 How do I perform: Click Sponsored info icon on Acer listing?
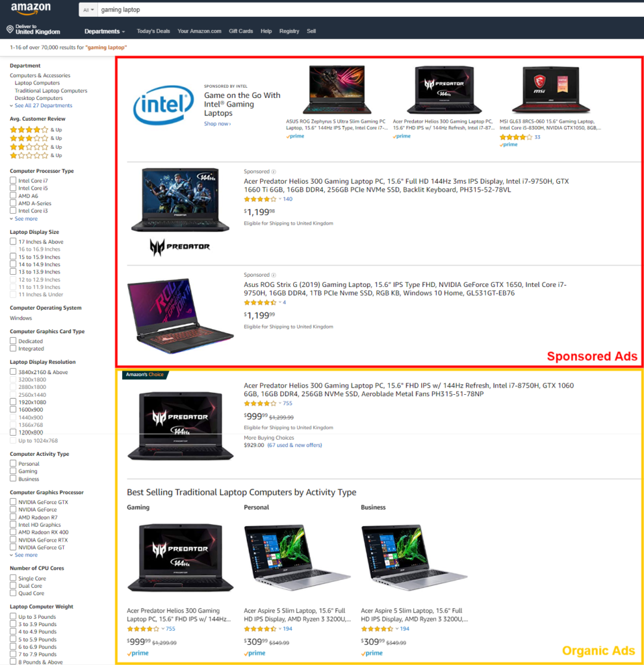274,171
